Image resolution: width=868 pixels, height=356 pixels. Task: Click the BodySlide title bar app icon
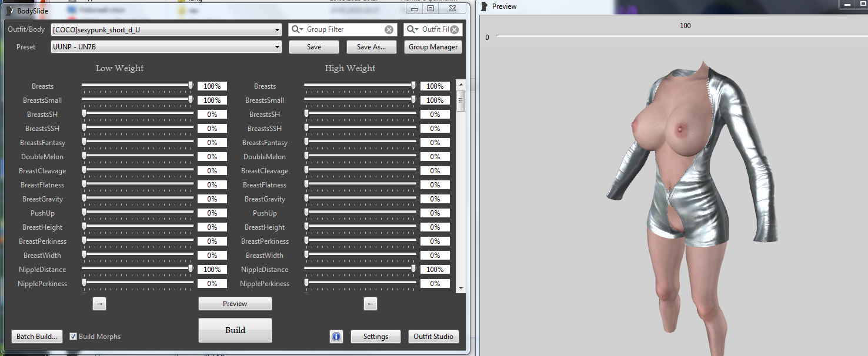(x=9, y=10)
